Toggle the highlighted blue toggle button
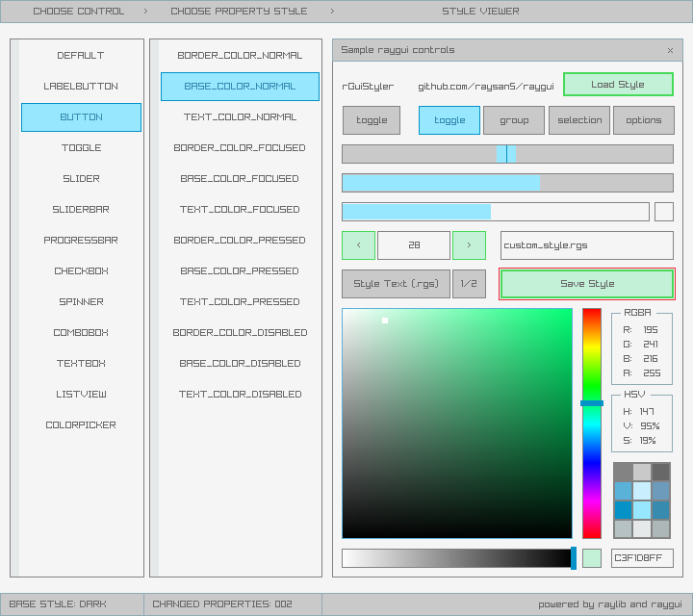693x616 pixels. coord(449,120)
